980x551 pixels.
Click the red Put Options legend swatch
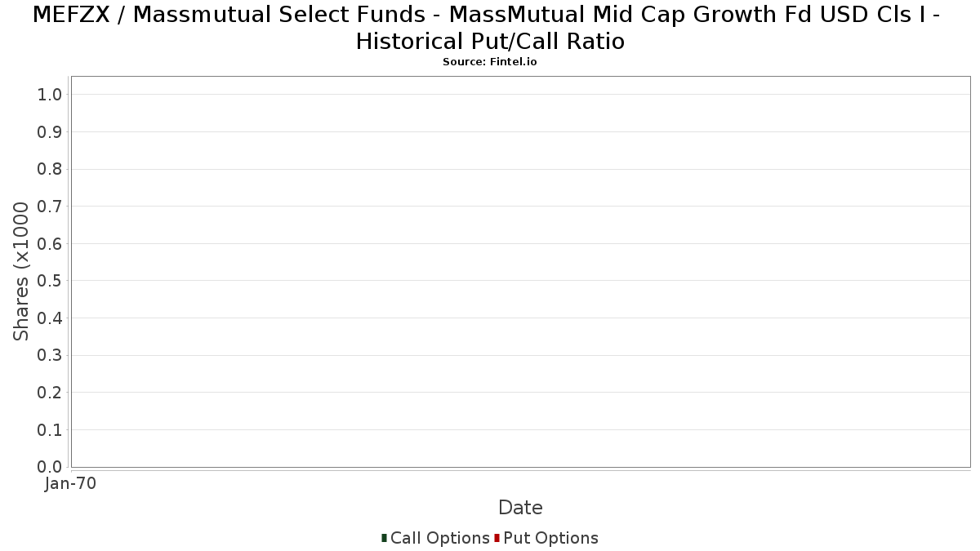497,538
